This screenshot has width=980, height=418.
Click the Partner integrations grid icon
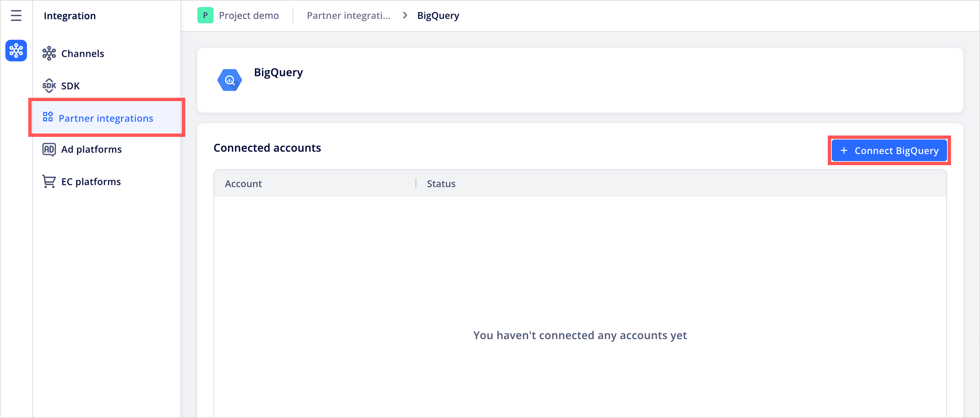click(x=48, y=117)
